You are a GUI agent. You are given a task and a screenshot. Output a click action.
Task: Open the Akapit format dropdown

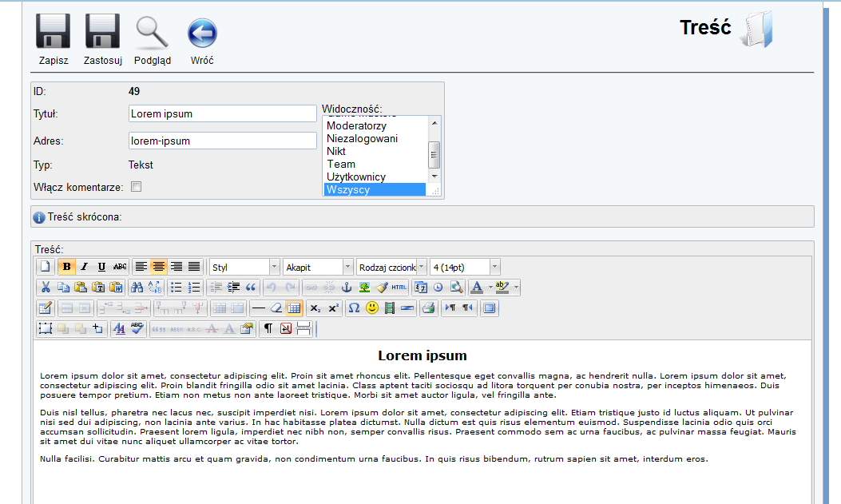[318, 267]
